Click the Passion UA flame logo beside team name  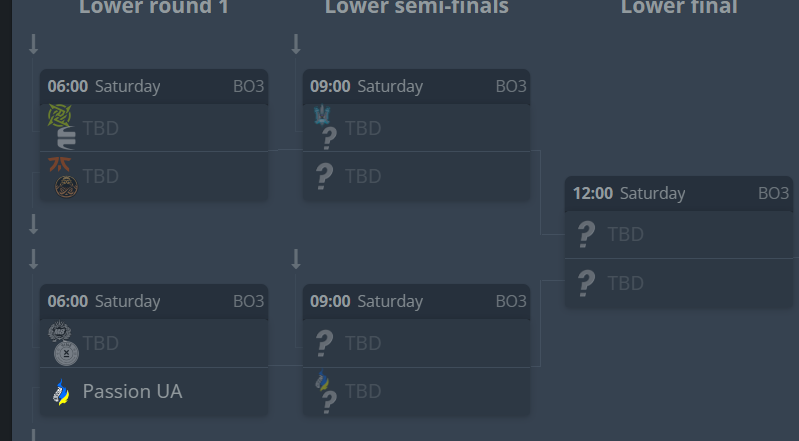[62, 392]
